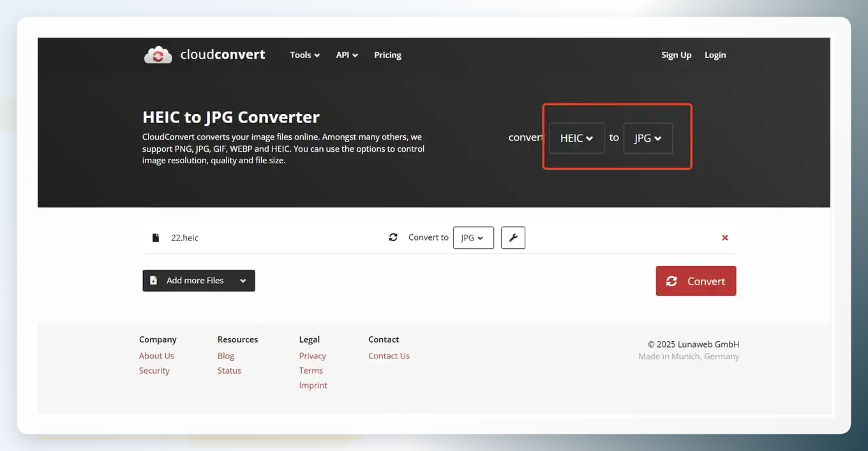
Task: Open the HEIC source format dropdown
Action: pyautogui.click(x=577, y=138)
